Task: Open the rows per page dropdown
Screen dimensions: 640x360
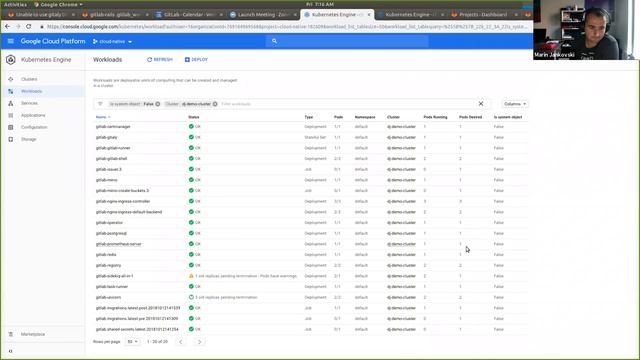Action: pos(132,342)
